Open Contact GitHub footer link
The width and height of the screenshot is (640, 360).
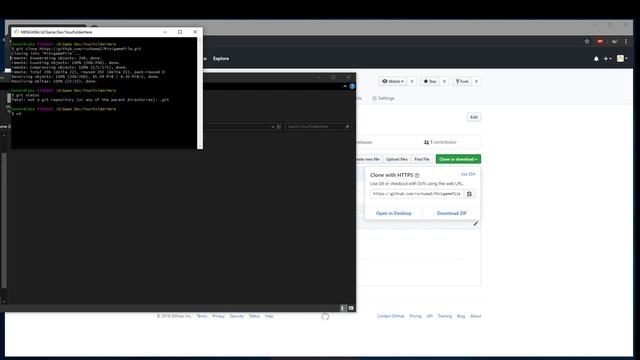click(391, 316)
